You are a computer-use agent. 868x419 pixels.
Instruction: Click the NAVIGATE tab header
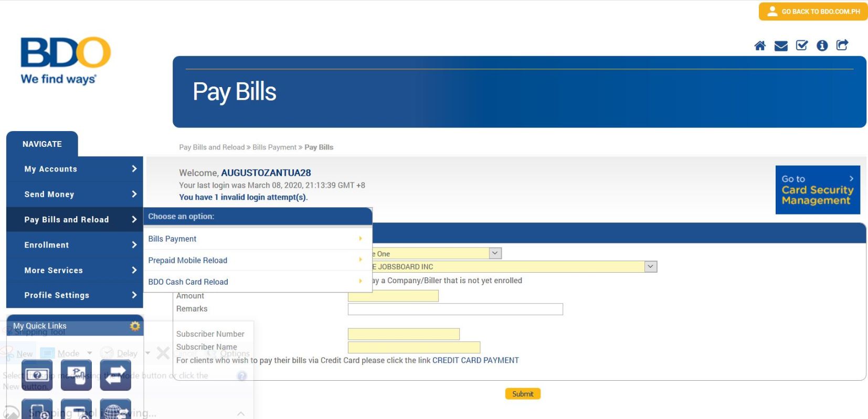tap(42, 144)
